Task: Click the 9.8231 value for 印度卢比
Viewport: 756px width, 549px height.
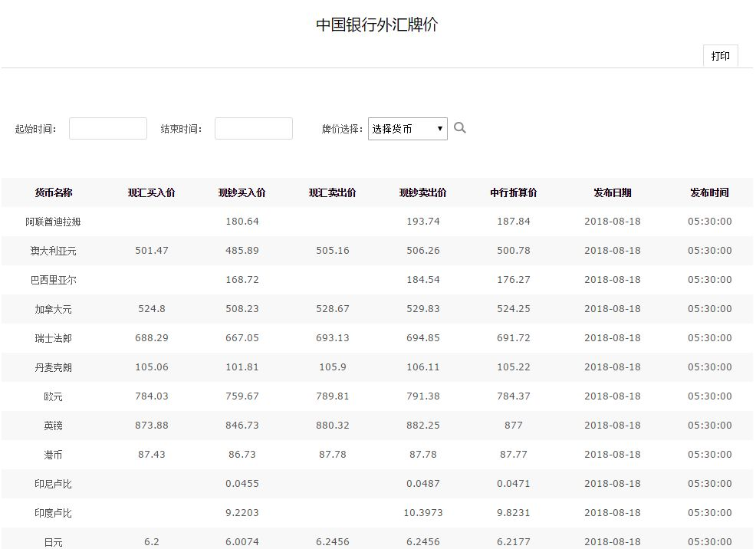Action: click(x=514, y=512)
